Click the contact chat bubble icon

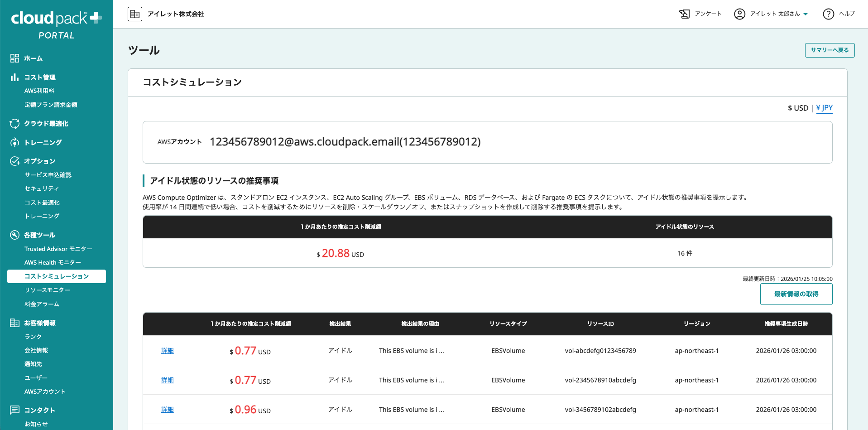coord(14,410)
